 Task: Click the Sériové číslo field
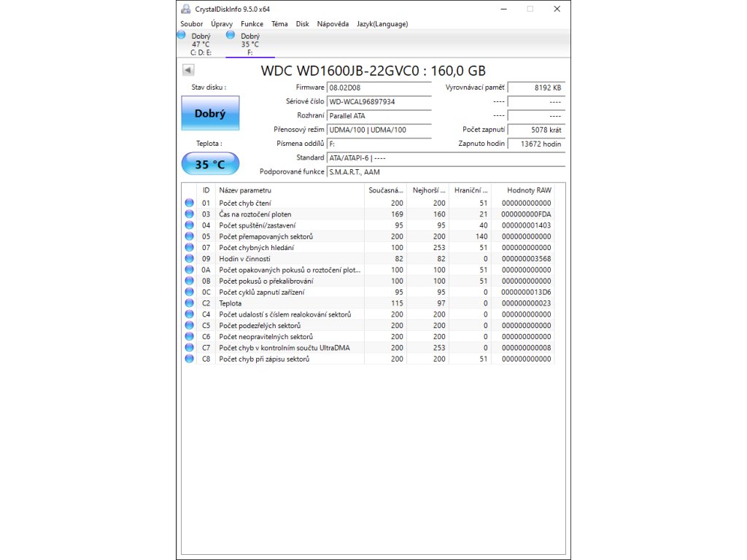(x=379, y=101)
